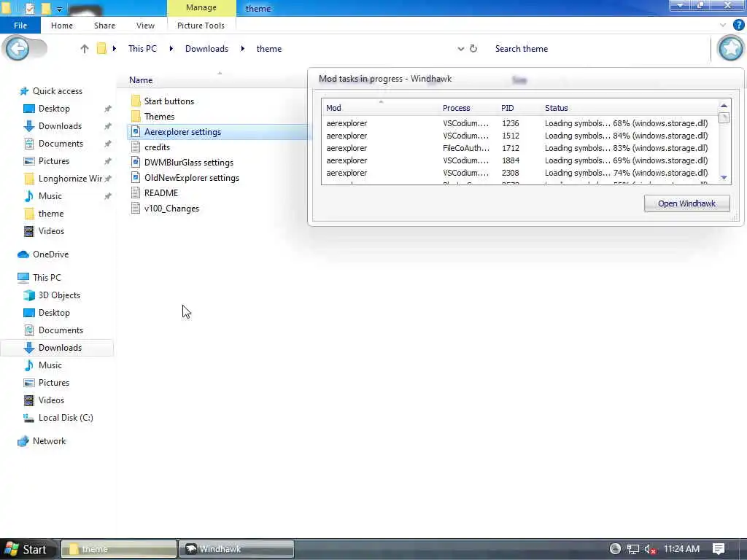Click the Music note icon under This PC
The width and height of the screenshot is (747, 560).
pos(29,365)
